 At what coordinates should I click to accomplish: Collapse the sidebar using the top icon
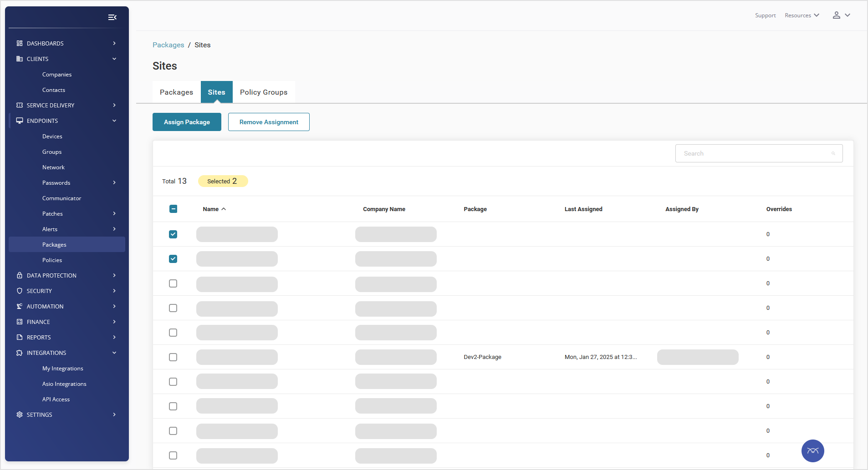point(112,17)
